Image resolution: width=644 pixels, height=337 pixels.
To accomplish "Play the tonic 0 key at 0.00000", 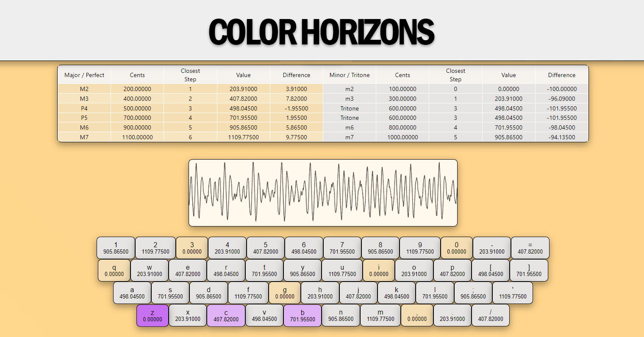I will point(457,248).
